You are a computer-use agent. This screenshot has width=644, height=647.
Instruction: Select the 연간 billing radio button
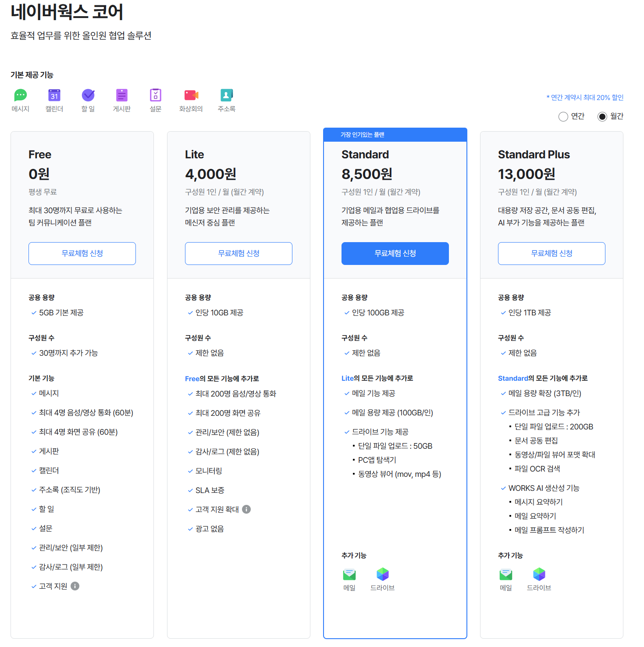tap(563, 116)
